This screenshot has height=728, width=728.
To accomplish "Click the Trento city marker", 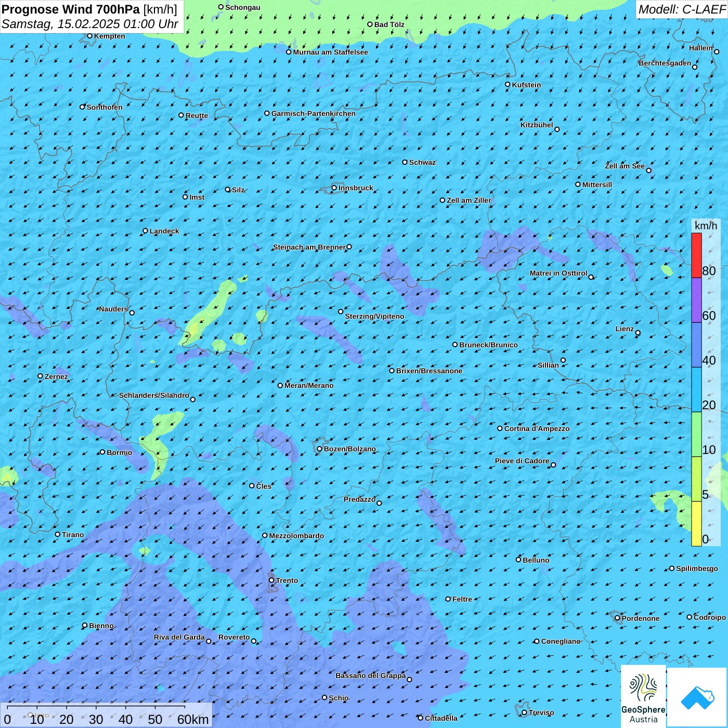I will pyautogui.click(x=271, y=580).
